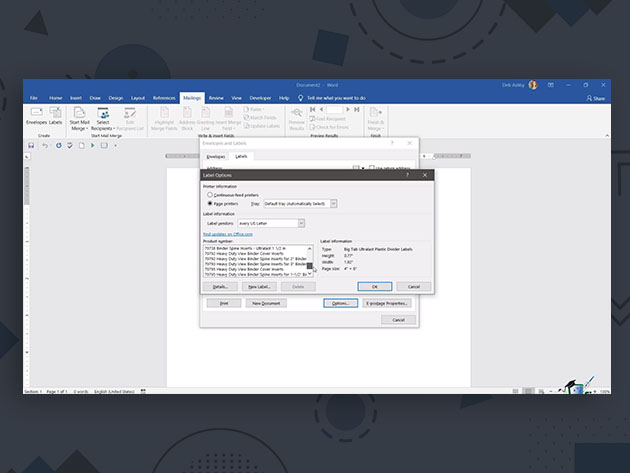Click the Greeting Line icon

tap(205, 119)
